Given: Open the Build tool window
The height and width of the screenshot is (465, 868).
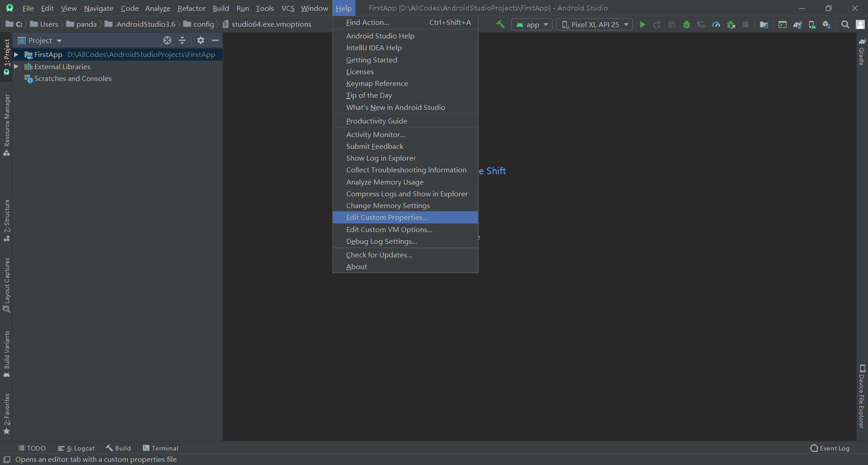Looking at the screenshot, I should [x=118, y=448].
